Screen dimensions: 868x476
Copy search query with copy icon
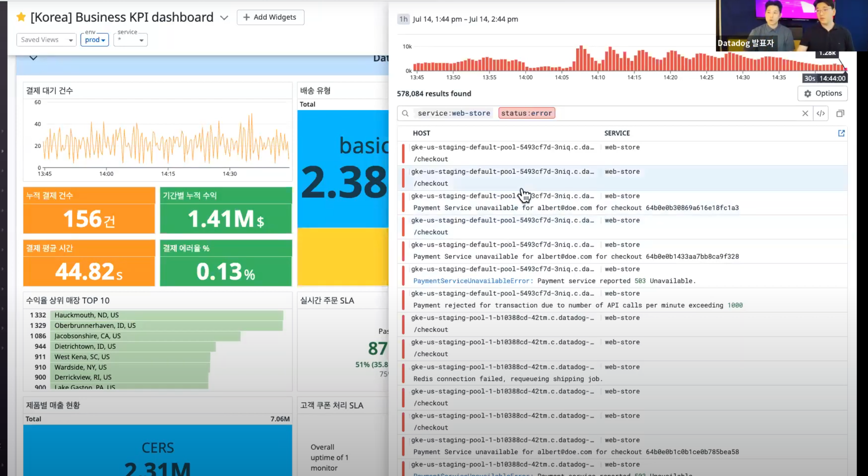[x=840, y=113]
